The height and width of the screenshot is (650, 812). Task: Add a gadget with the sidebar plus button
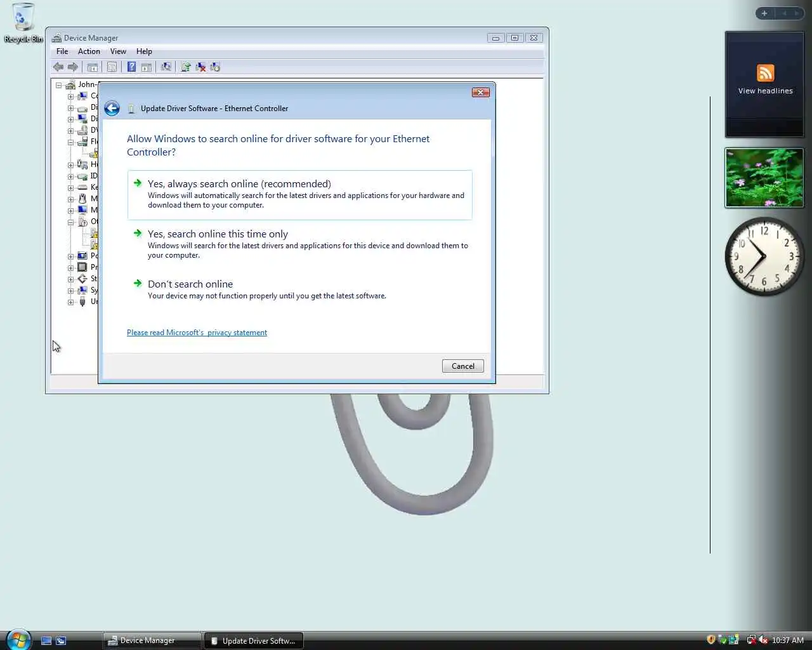coord(764,13)
